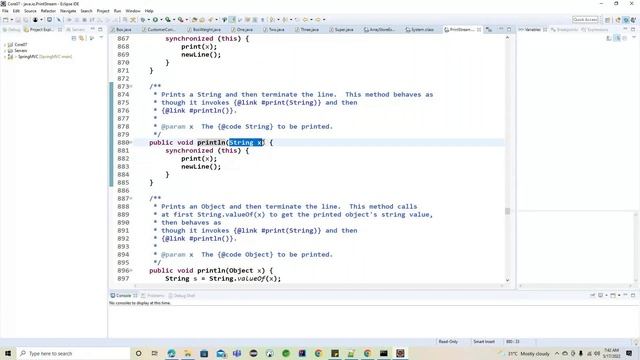Click the Collapse All icon in Project Explorer
Screen dimensions: 640x360
(74, 38)
